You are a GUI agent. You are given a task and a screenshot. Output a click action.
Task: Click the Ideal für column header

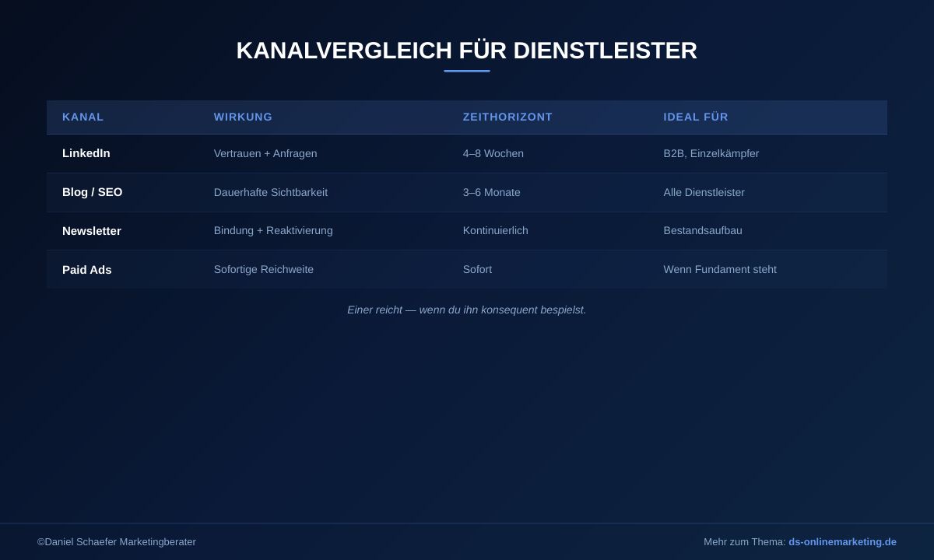coord(696,117)
